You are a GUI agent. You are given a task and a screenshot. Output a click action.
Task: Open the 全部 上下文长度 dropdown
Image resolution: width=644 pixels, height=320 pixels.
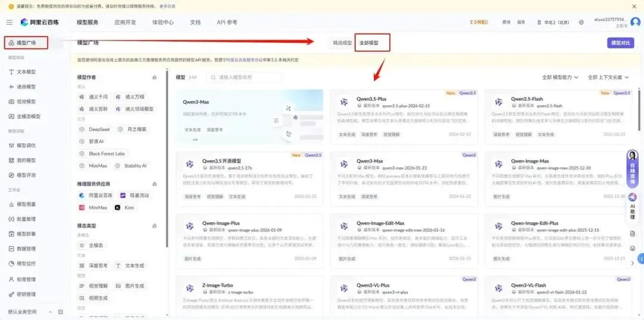point(608,77)
